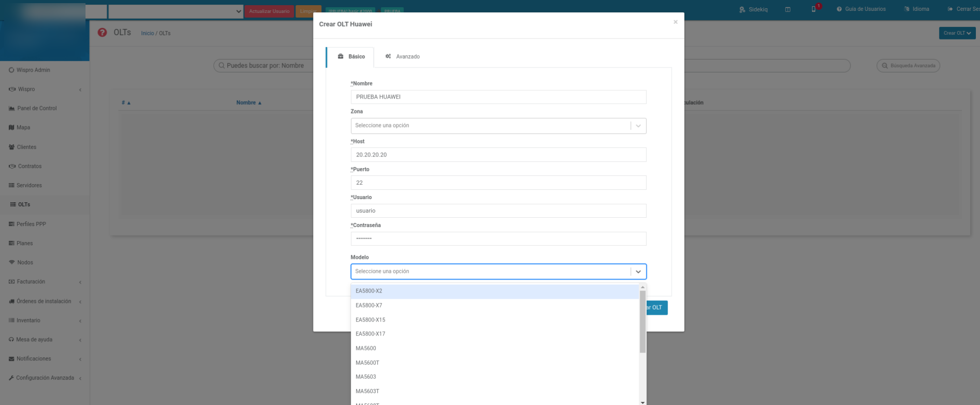Switch to the Avanzado tab

tap(403, 57)
